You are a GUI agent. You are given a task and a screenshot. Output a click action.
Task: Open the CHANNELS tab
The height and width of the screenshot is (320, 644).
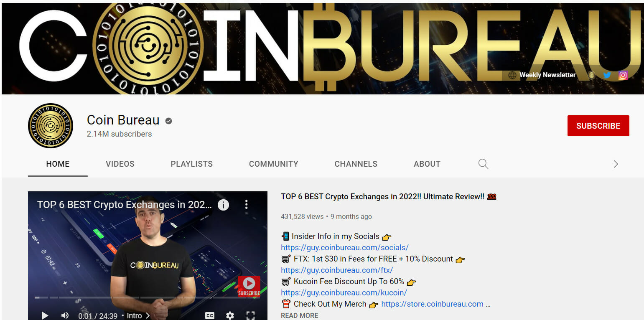pyautogui.click(x=356, y=164)
